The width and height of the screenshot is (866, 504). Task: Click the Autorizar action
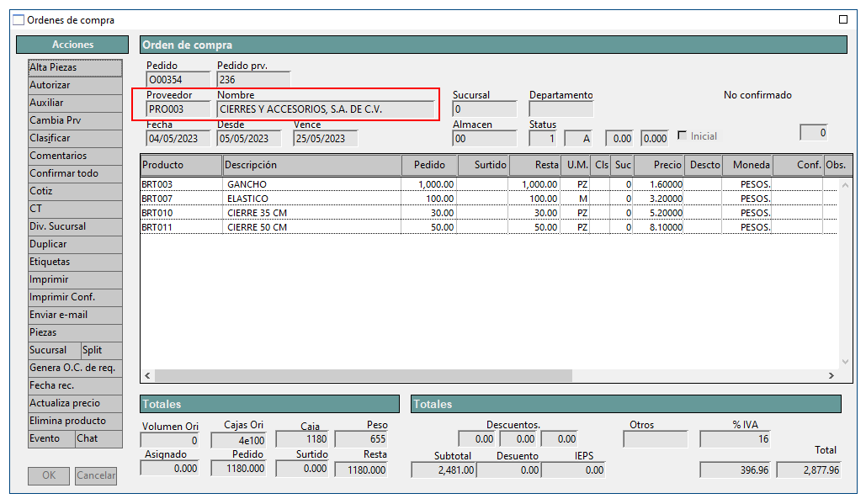click(x=75, y=85)
